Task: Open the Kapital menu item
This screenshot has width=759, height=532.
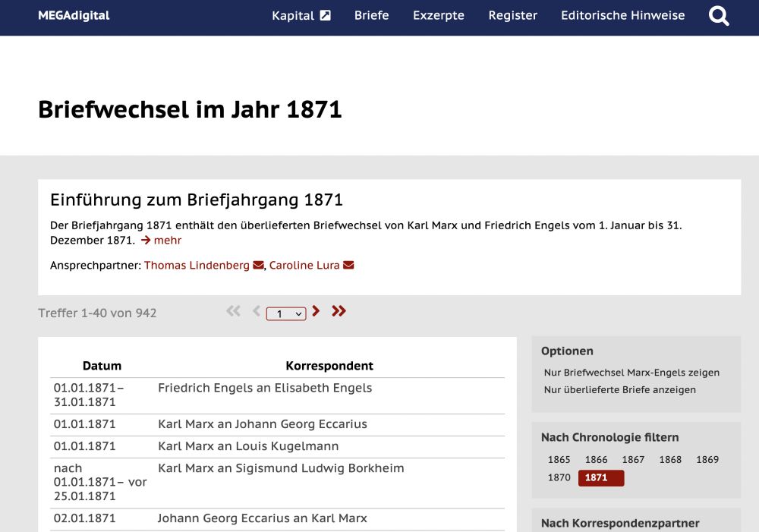Action: pos(293,15)
